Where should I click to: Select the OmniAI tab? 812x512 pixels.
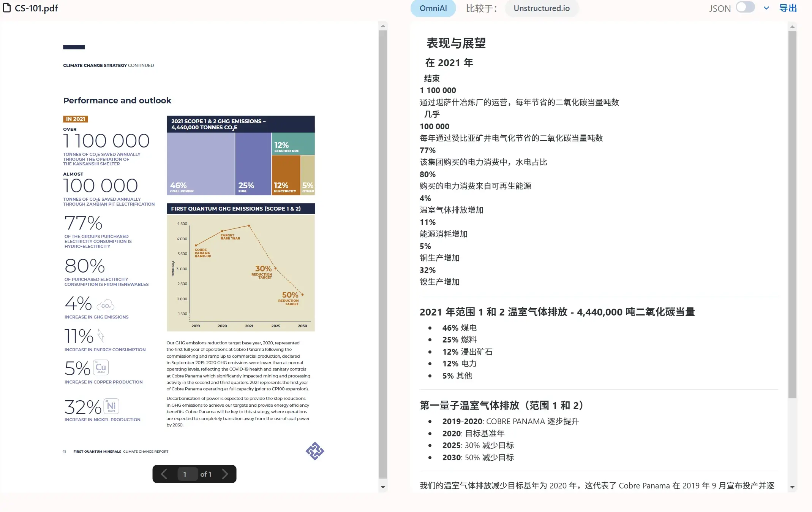tap(433, 8)
